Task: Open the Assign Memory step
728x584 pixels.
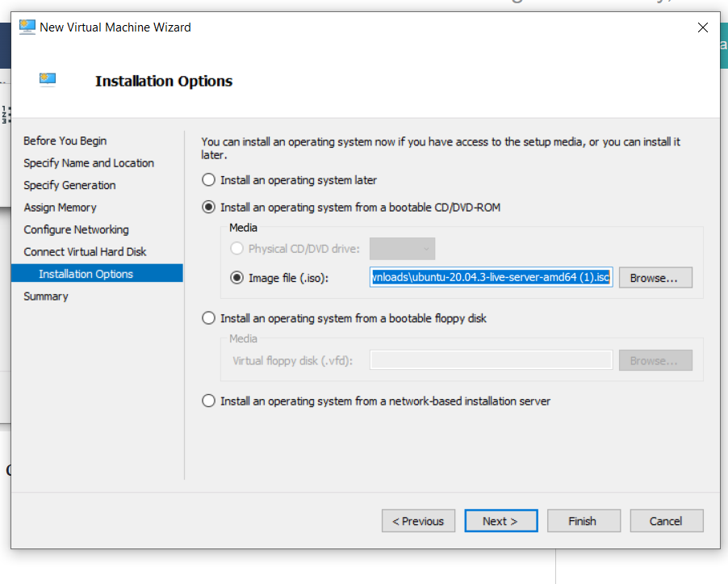Action: [x=60, y=208]
